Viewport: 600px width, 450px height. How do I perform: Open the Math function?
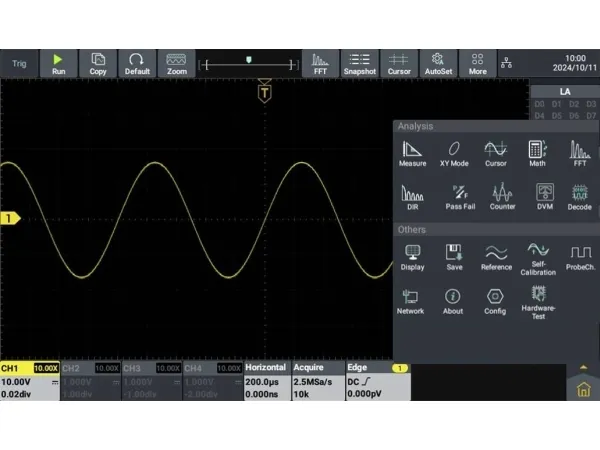point(537,153)
